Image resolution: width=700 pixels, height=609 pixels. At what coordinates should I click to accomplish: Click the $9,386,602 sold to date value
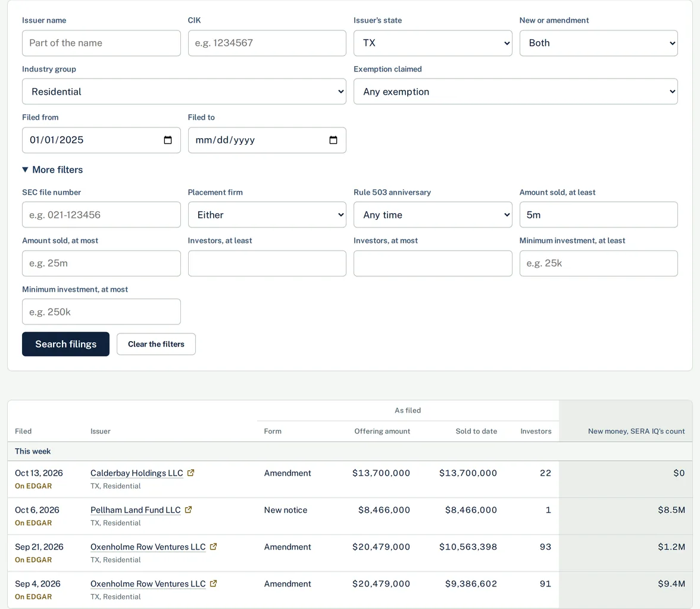point(471,584)
